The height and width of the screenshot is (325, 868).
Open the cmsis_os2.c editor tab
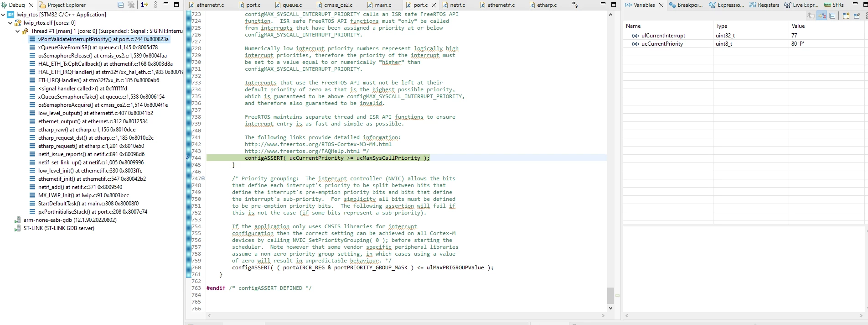coord(334,5)
